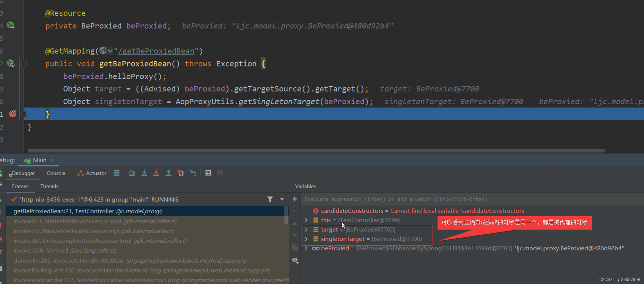Viewport: 644px width, 284px height.
Task: Click the Variables panel header
Action: coord(305,186)
